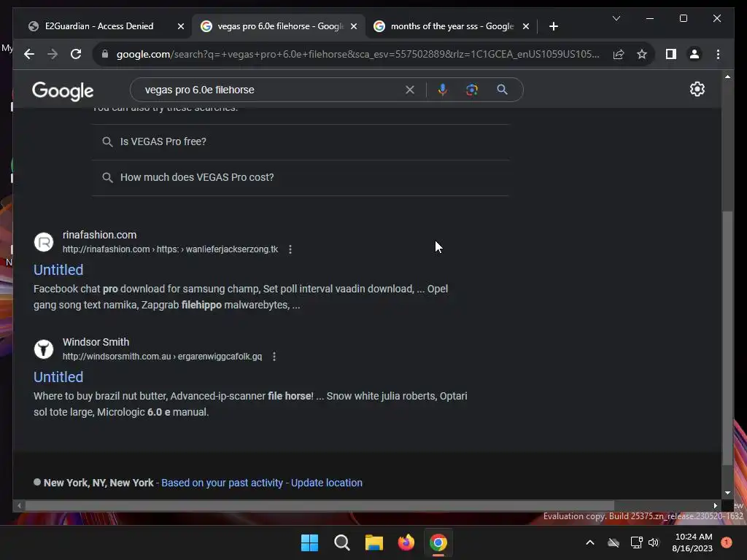Launch Firefox from taskbar
The height and width of the screenshot is (560, 747).
click(406, 542)
